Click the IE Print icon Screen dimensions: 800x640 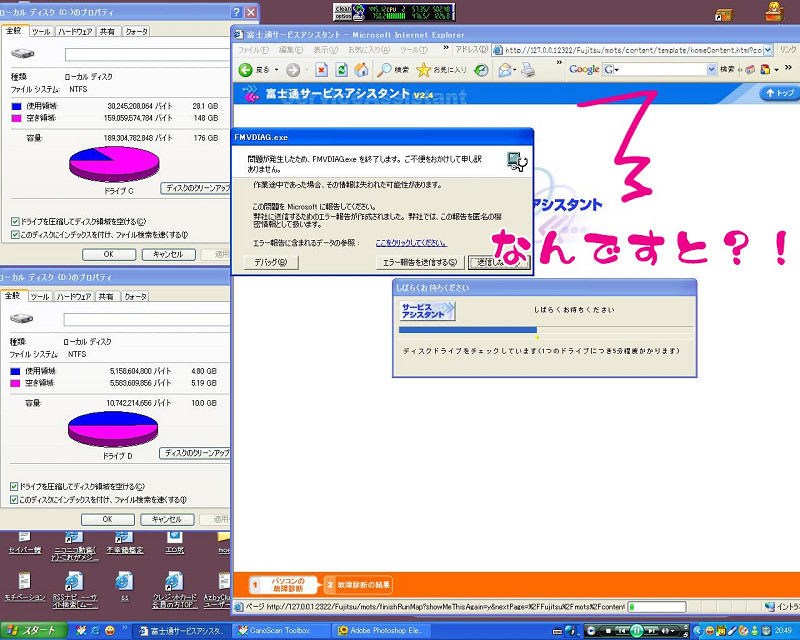click(528, 70)
